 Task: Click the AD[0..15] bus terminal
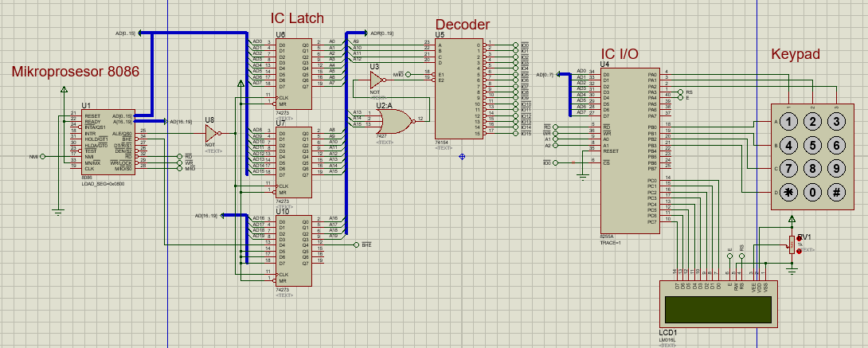(139, 33)
